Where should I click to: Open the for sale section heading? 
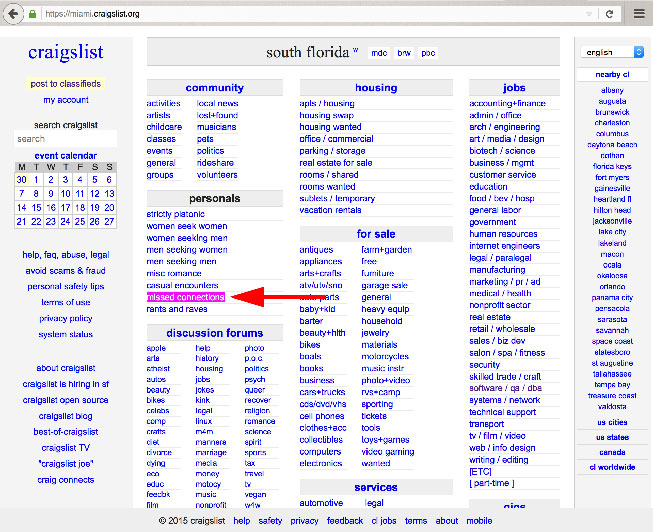tap(376, 234)
